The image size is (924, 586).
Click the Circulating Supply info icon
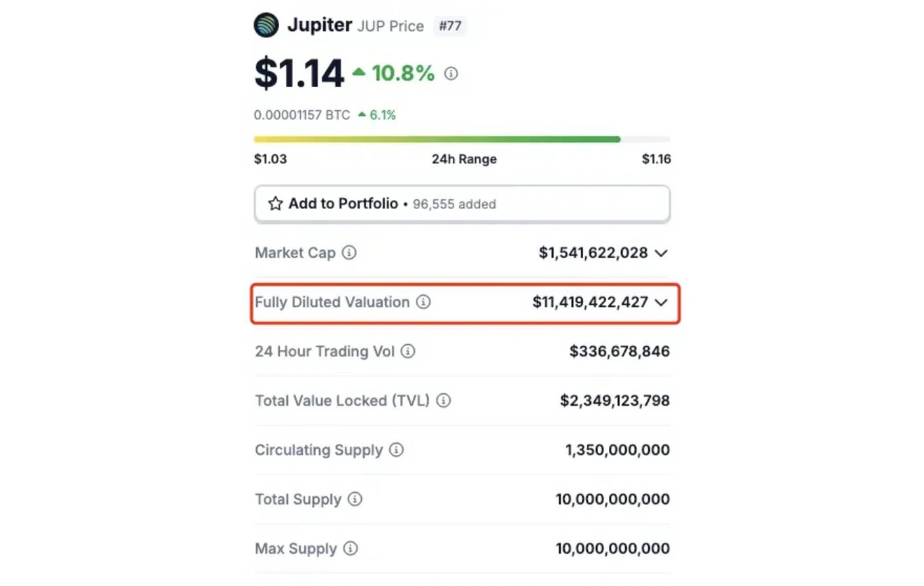396,450
